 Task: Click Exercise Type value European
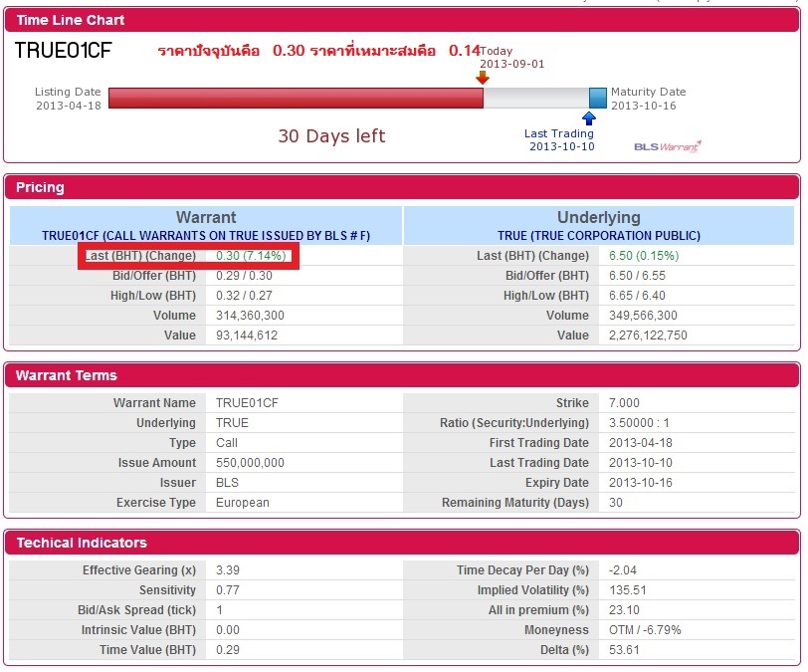(x=242, y=503)
